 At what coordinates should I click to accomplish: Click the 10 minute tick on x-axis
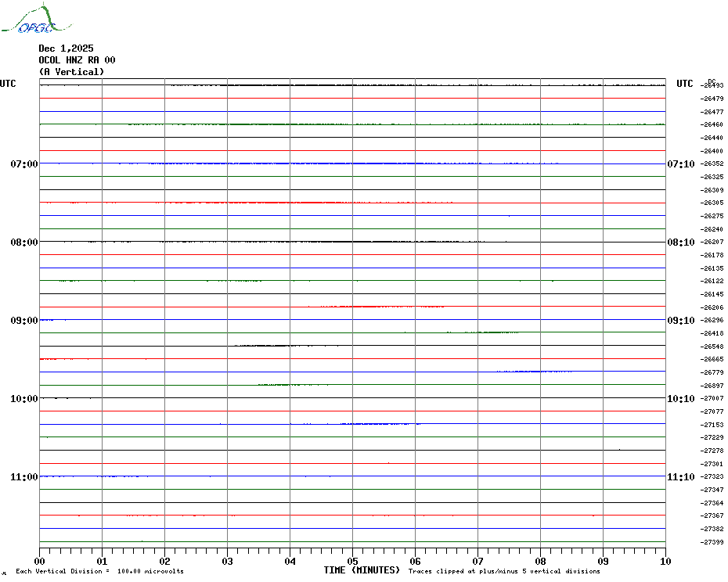coord(665,561)
